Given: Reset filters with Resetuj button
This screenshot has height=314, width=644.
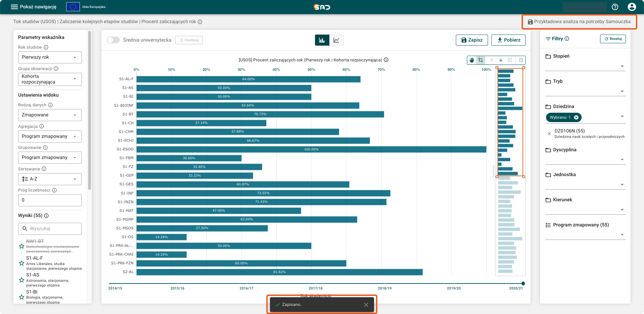Looking at the screenshot, I should pyautogui.click(x=613, y=39).
